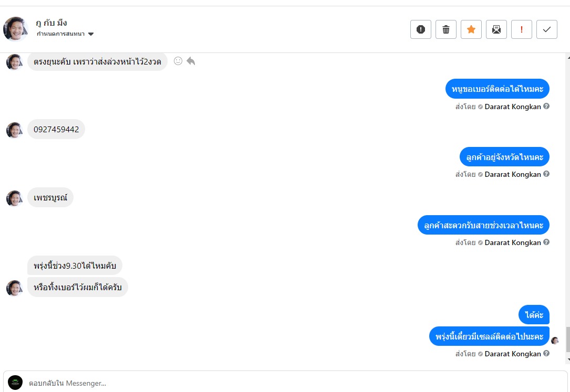Expand the กำหนดการสนทนา dropdown

(x=91, y=34)
